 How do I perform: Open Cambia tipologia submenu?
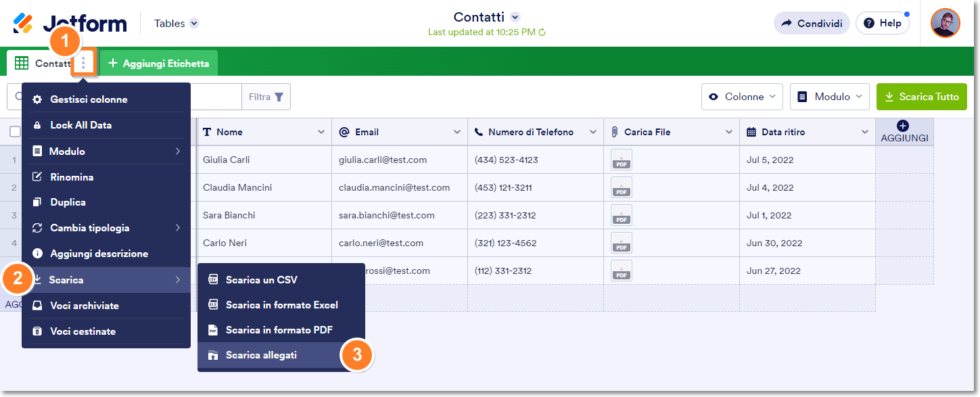coord(106,228)
